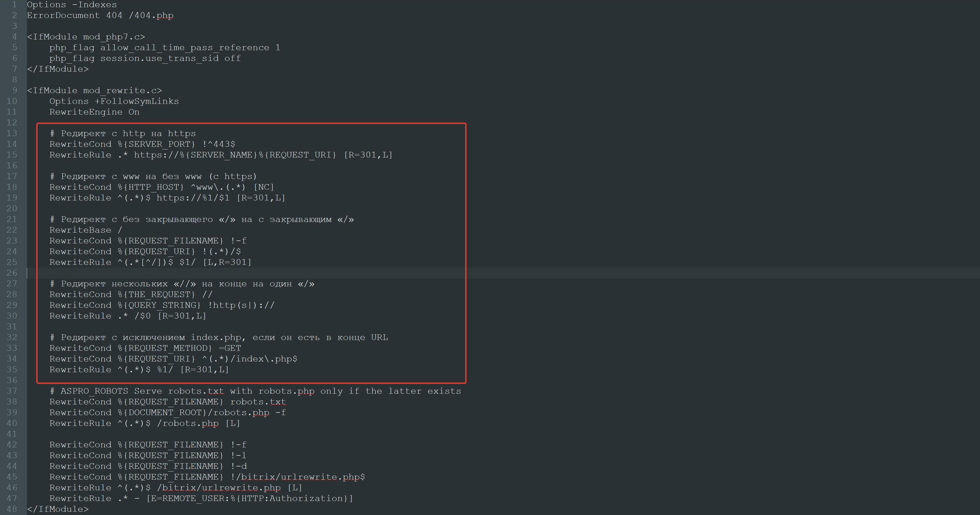Image resolution: width=980 pixels, height=515 pixels.
Task: Click the "REQUEST_METHOD =GET" line
Action: 145,348
